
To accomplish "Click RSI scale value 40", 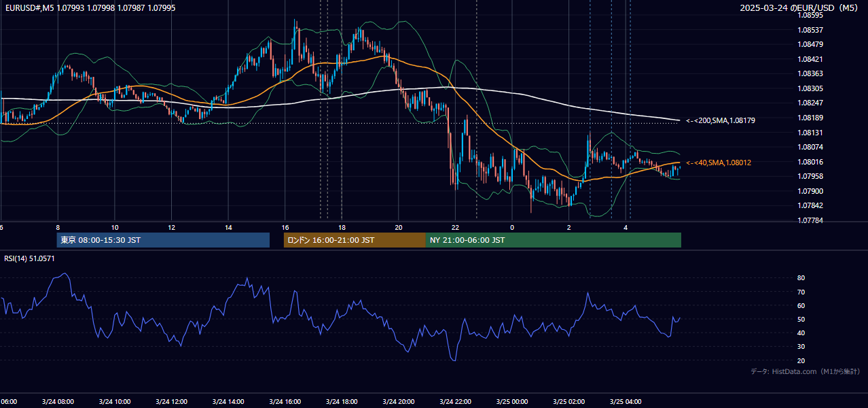I will click(801, 333).
